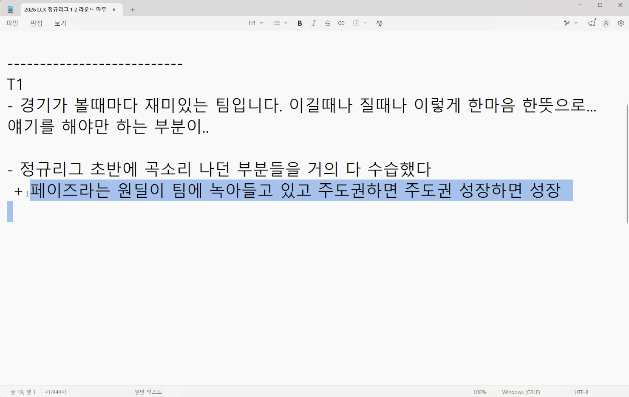Open the Copilot rewrite dropdown
Screen dimensions: 629x397
(570, 23)
